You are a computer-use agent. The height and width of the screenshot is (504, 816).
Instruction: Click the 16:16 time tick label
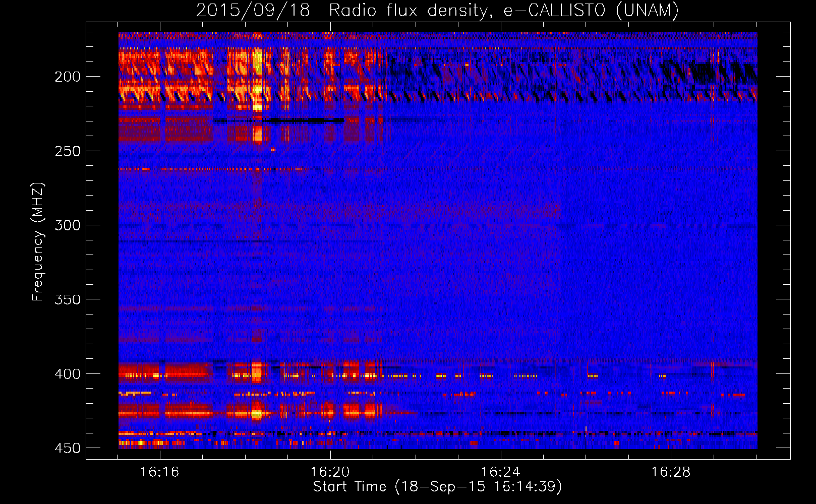coord(160,472)
